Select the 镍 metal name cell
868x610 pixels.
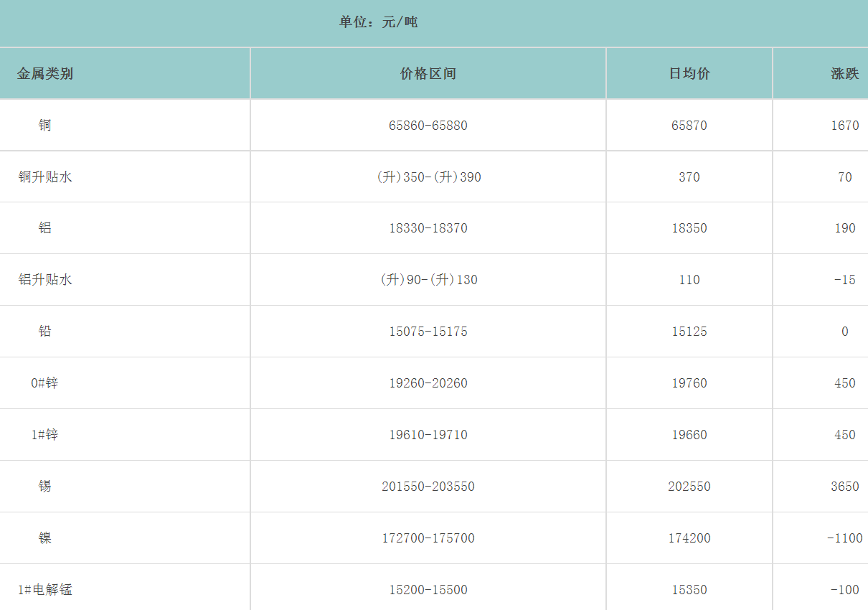pyautogui.click(x=45, y=538)
